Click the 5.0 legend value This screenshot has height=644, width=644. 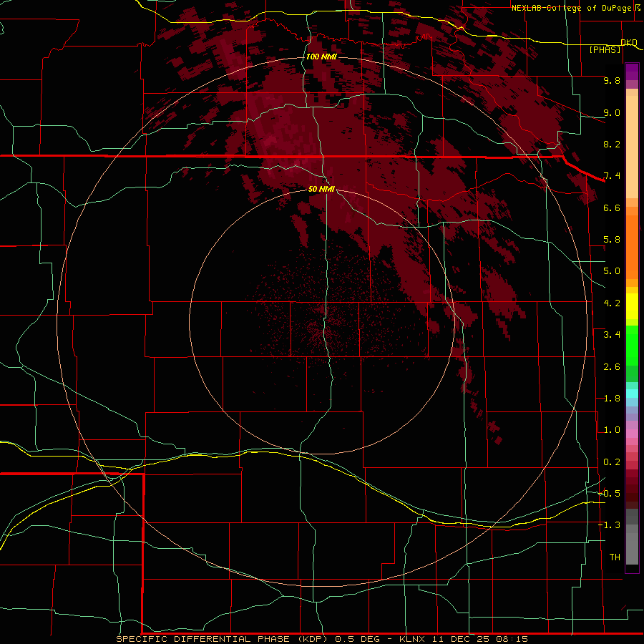pos(612,271)
